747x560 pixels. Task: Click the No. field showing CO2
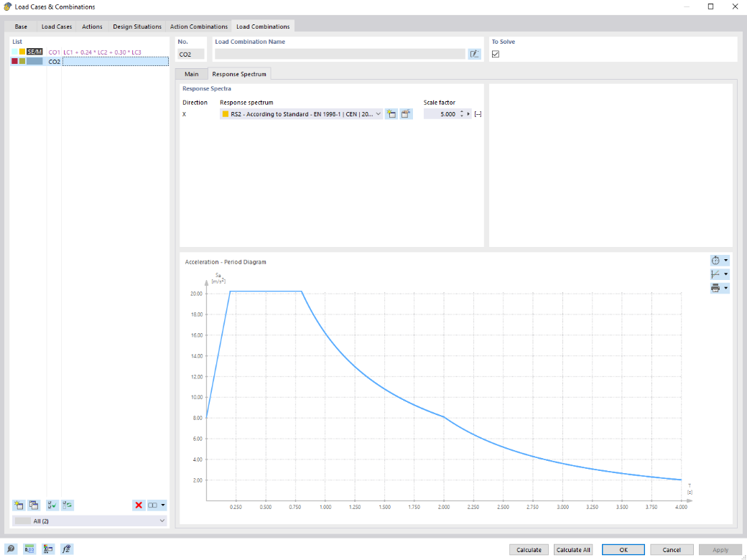(x=190, y=55)
